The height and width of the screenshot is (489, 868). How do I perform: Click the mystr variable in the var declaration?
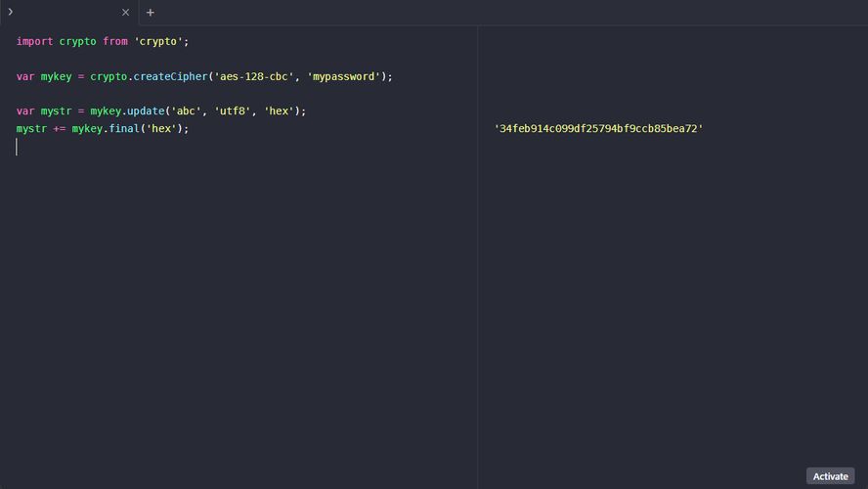(x=57, y=111)
